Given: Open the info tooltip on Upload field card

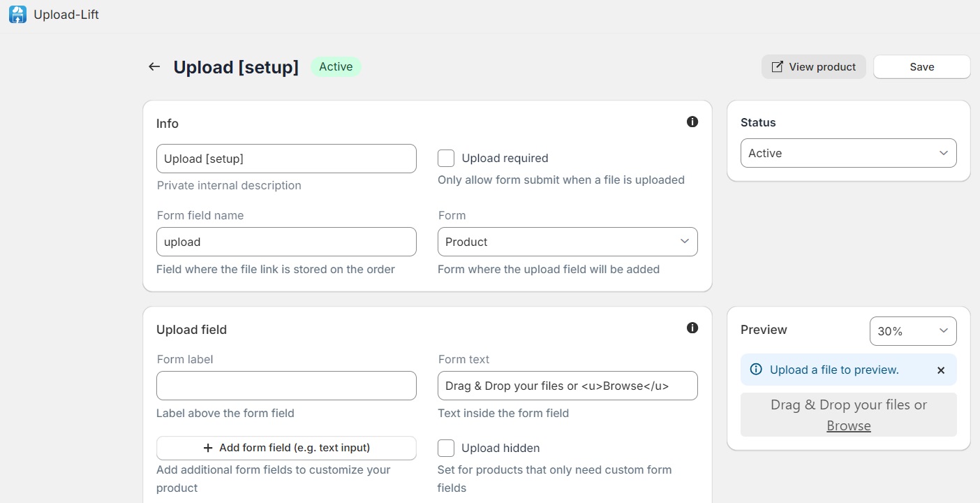Looking at the screenshot, I should tap(692, 328).
